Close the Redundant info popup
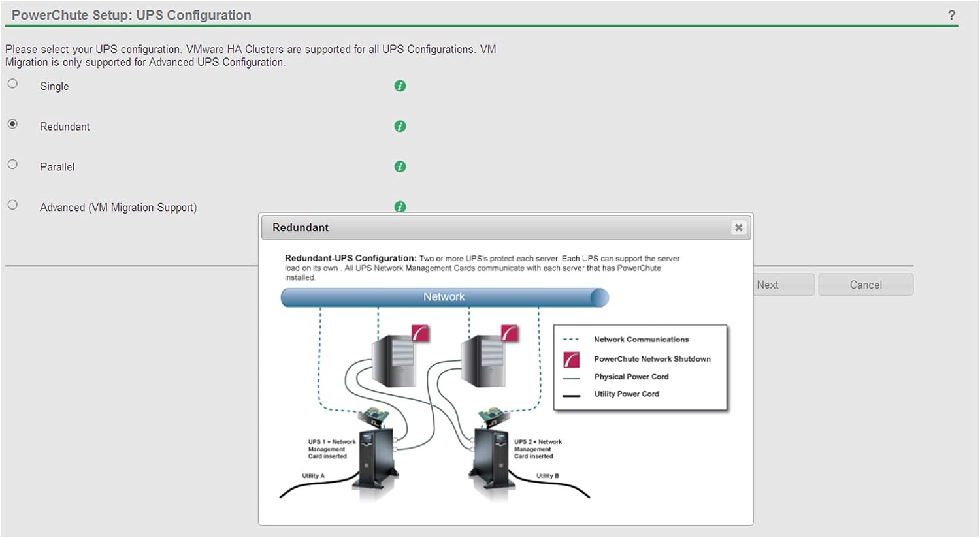 (738, 228)
